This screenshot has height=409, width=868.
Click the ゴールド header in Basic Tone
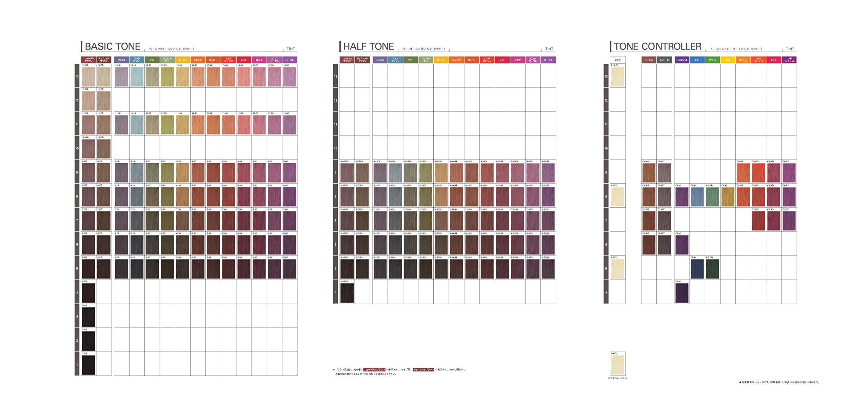[183, 60]
